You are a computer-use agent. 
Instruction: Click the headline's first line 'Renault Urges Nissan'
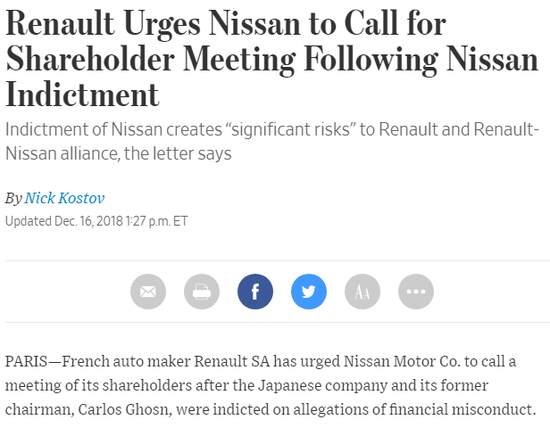pyautogui.click(x=153, y=25)
